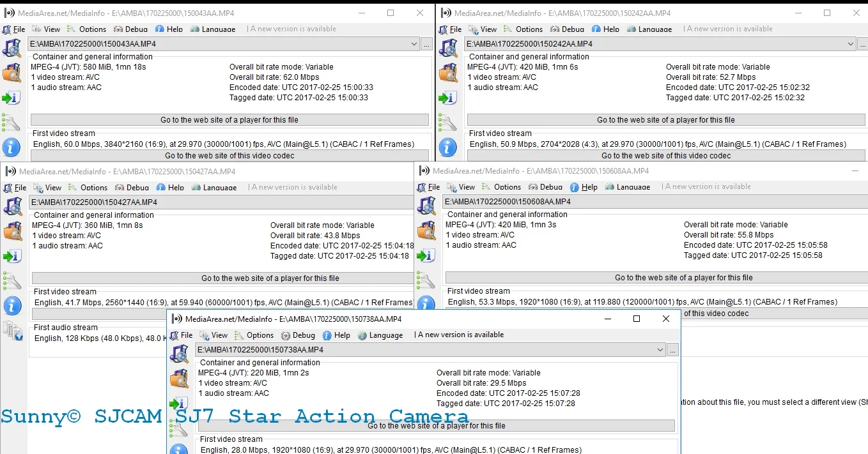Image resolution: width=868 pixels, height=454 pixels.
Task: Click open folder icon in 150242AA.MP4 window sidebar
Action: tap(448, 73)
